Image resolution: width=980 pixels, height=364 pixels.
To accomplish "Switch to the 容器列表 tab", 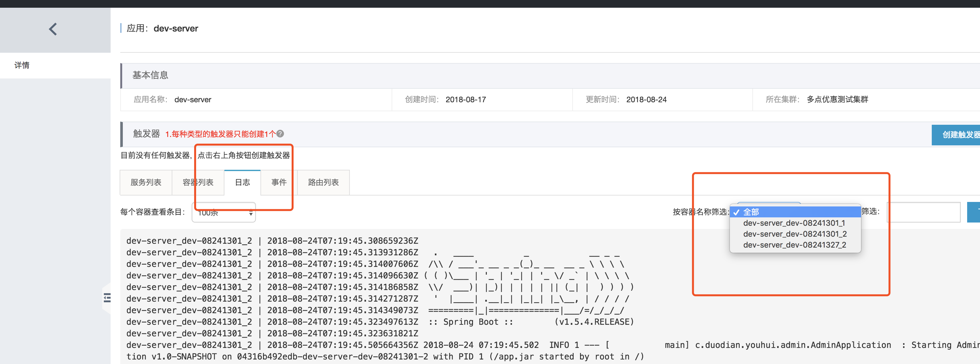I will coord(198,183).
